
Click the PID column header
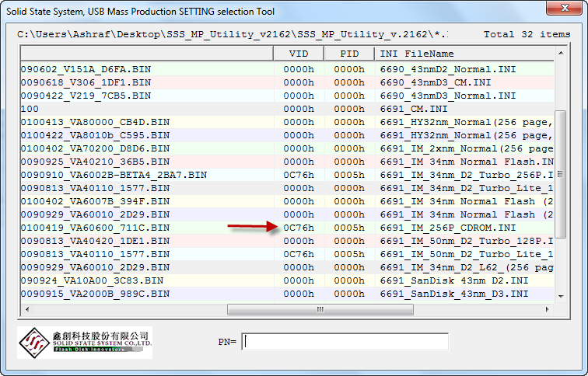[349, 54]
